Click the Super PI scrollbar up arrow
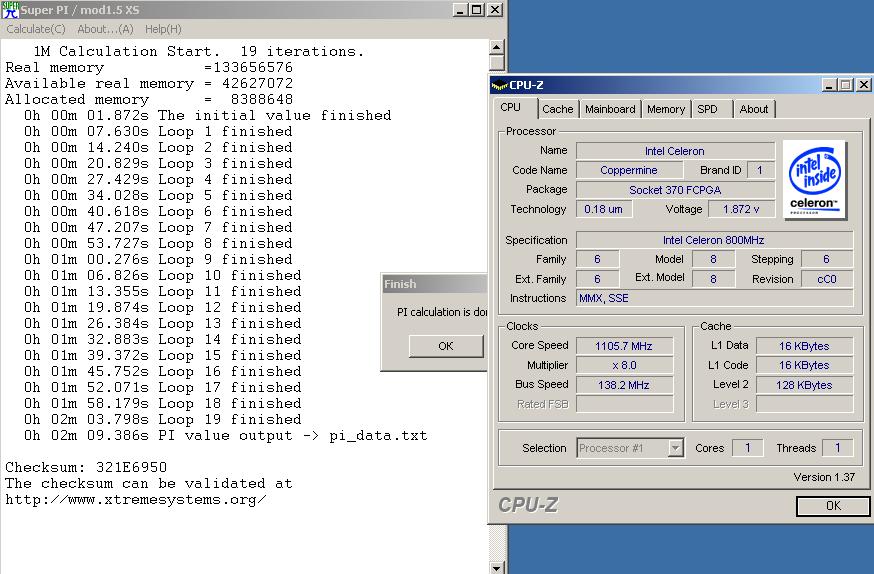Image resolution: width=874 pixels, height=574 pixels. [x=497, y=47]
